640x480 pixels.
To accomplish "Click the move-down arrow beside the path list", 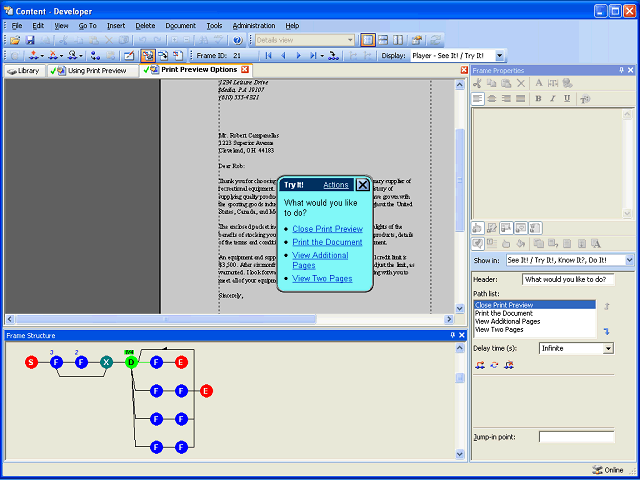I will pos(606,331).
